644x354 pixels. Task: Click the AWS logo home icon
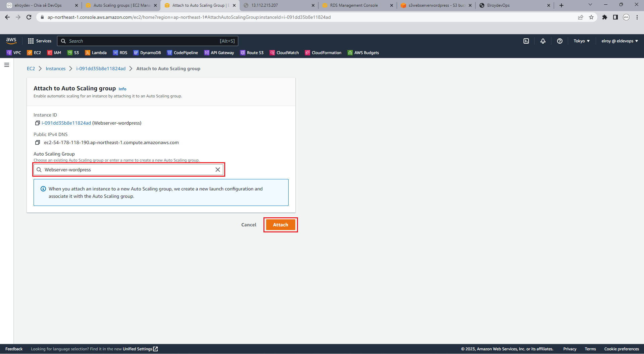[x=11, y=41]
